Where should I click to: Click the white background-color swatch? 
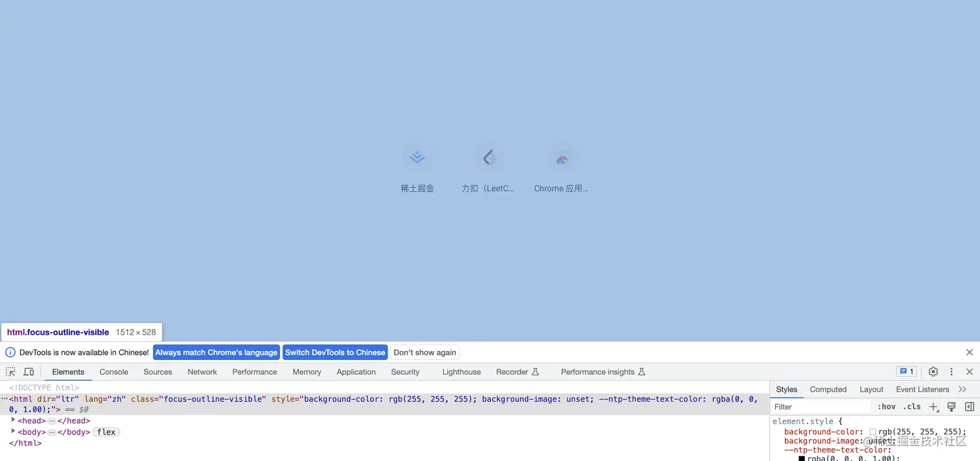tap(873, 431)
